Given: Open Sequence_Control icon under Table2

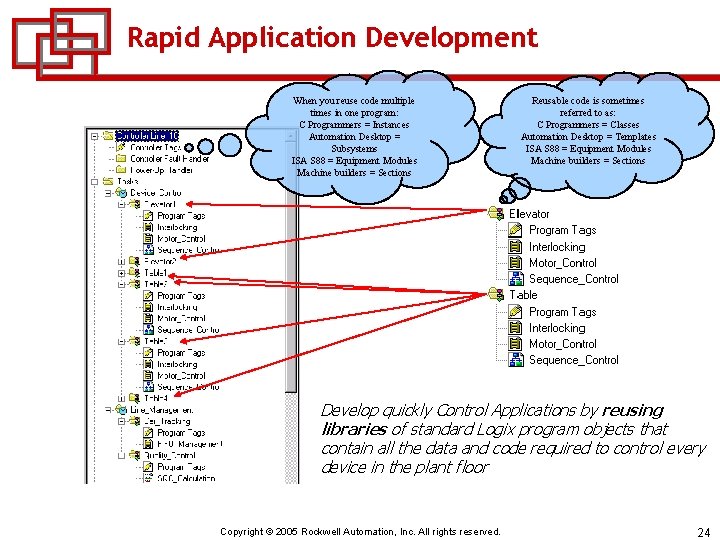Looking at the screenshot, I should 148,330.
